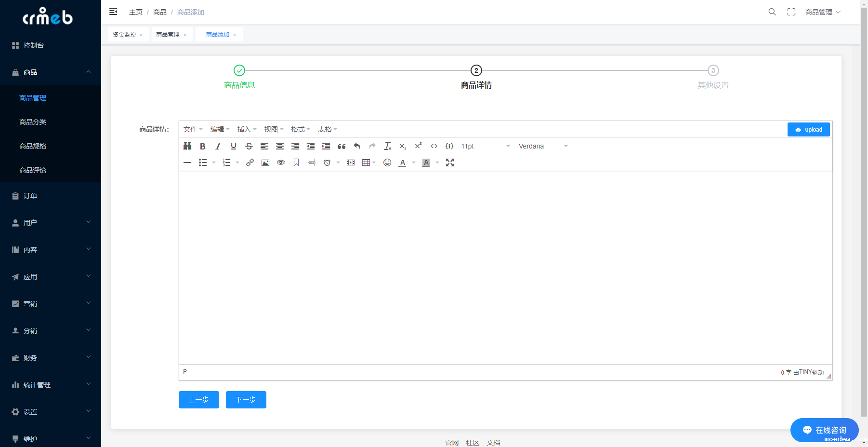Toggle bold formatting in the editor
Screen dimensions: 868x447
click(203, 146)
